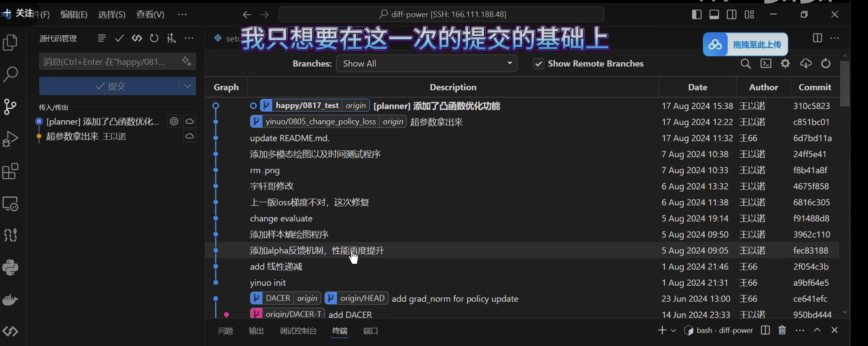Open Git Graph icon in source control header
The image size is (868, 346).
pyautogui.click(x=171, y=38)
